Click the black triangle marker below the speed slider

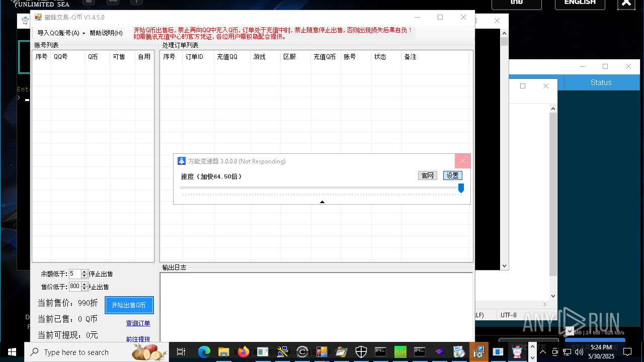click(322, 202)
